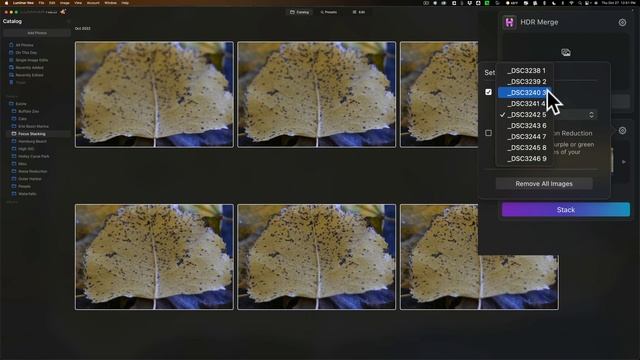
Task: Open the Window menu
Action: point(110,3)
